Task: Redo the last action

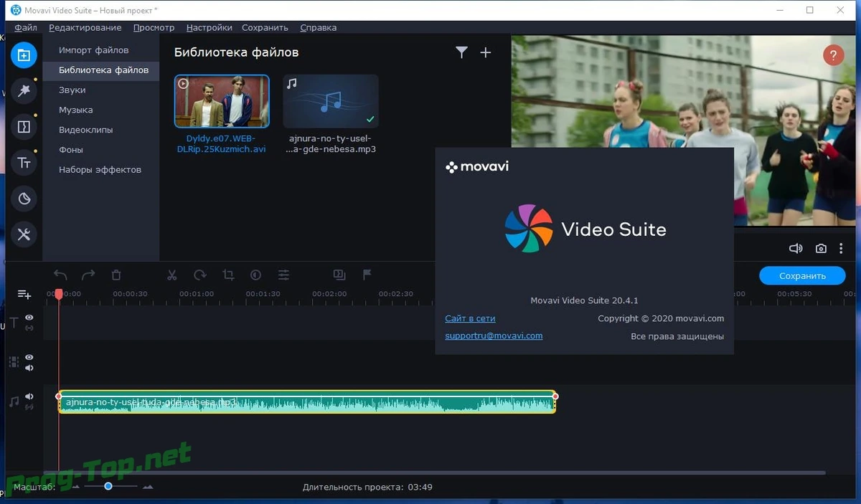Action: click(88, 275)
